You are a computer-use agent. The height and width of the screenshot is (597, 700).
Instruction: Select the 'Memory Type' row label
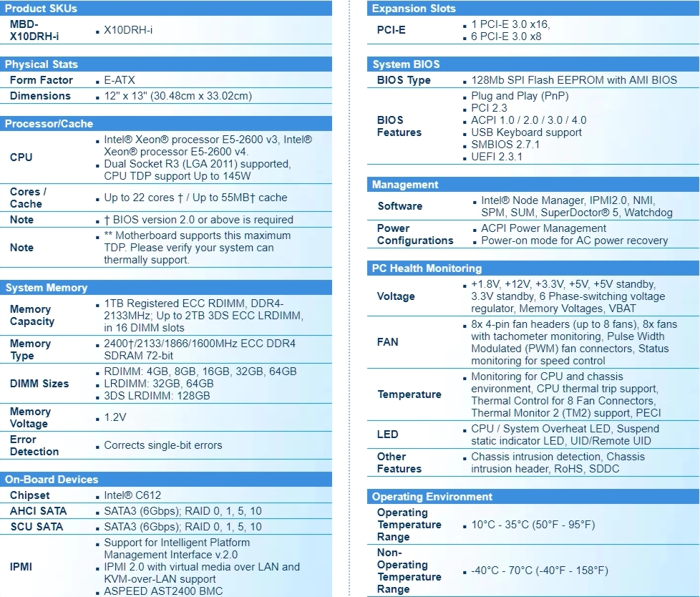click(x=30, y=349)
